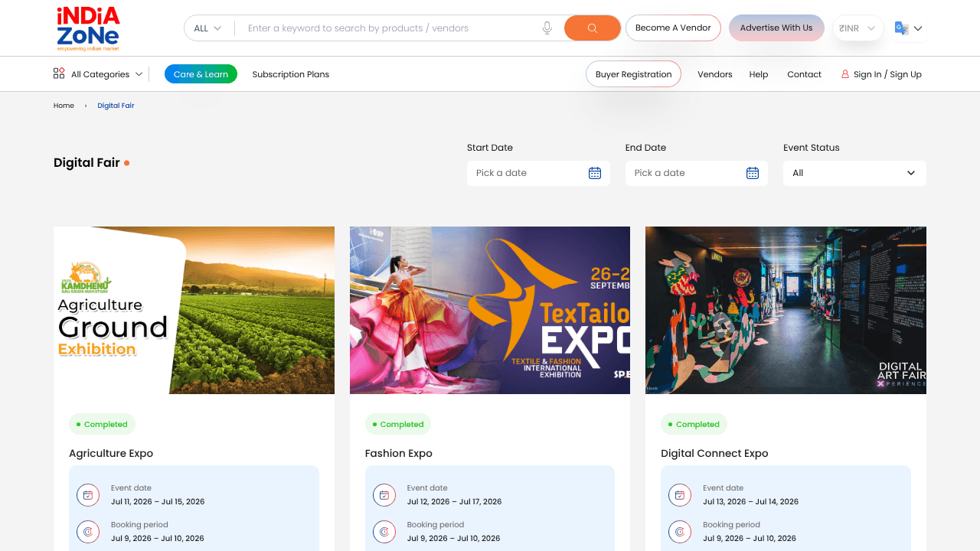Open the Start Date calendar icon
The image size is (980, 551).
(x=595, y=173)
